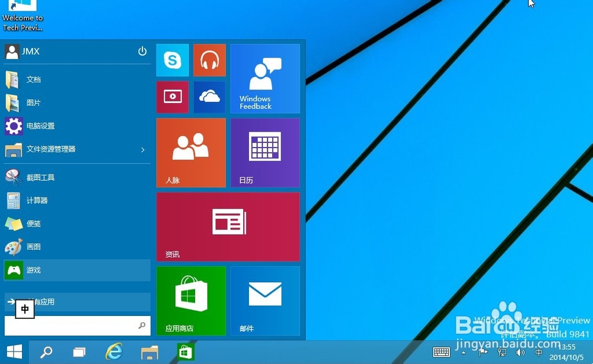Open the Windows Feedback tile

(x=265, y=79)
